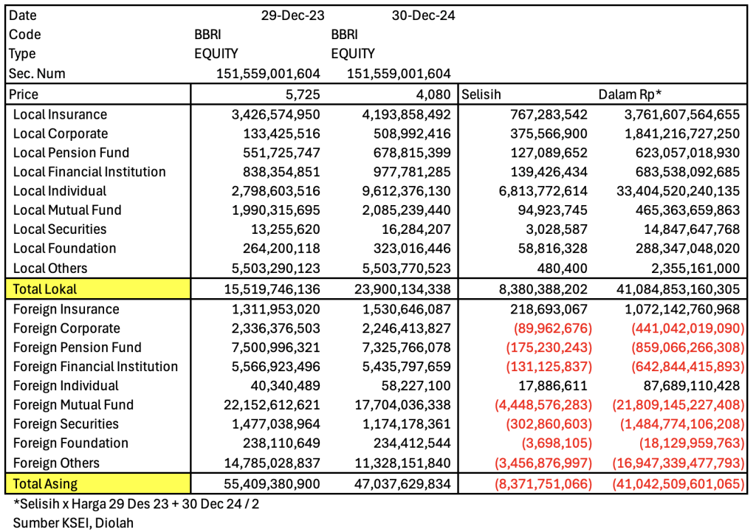
Task: Select the 30-Dec-24 date cell
Action: click(x=422, y=15)
